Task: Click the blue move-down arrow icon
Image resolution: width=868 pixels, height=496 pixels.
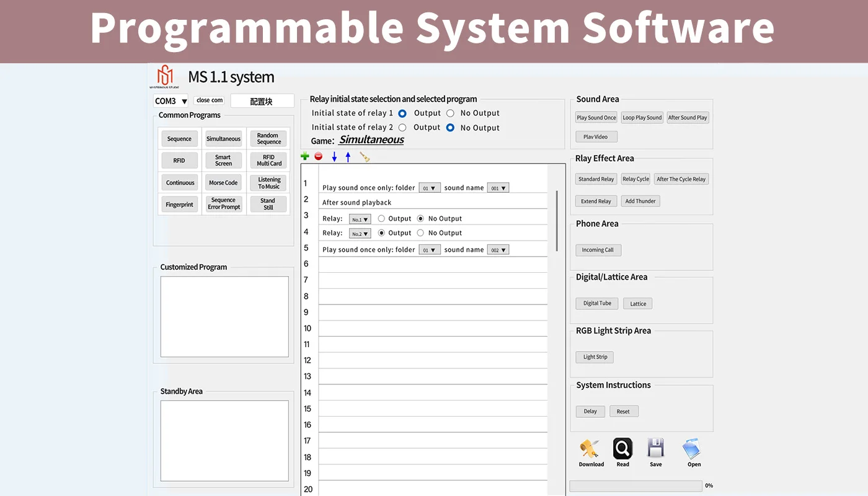Action: point(334,157)
